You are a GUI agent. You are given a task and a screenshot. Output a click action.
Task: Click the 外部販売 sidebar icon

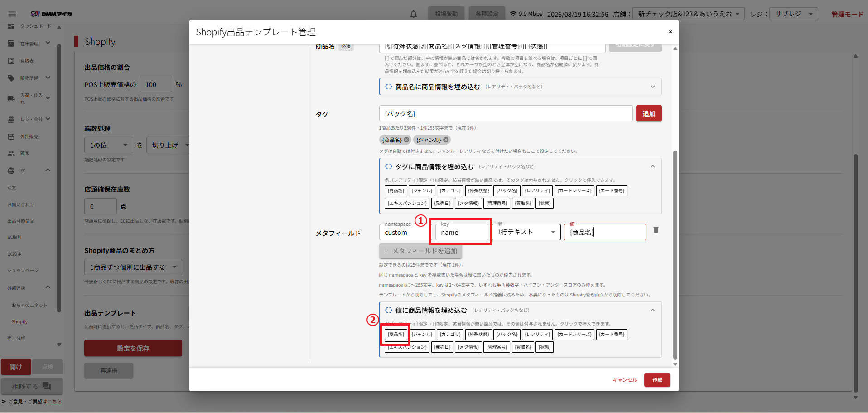tap(11, 136)
